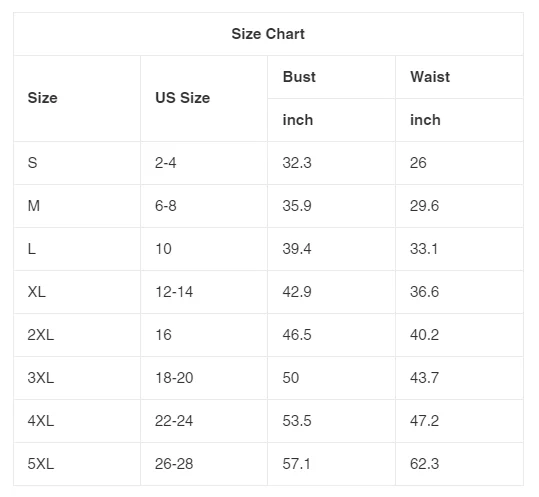Click the Waist column header
539x497 pixels.
[x=430, y=77]
